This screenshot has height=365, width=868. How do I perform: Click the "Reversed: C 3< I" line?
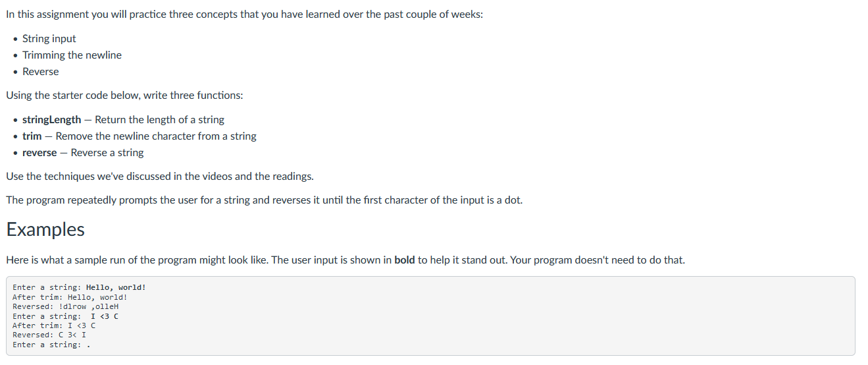point(49,335)
